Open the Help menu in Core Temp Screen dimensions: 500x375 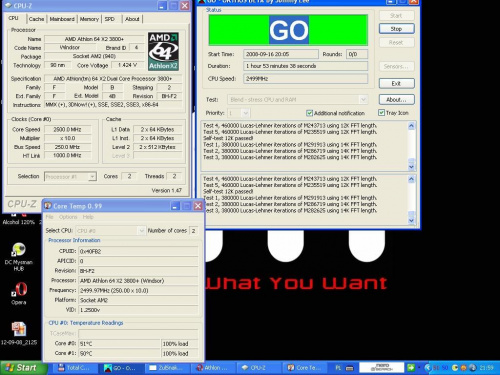tap(88, 217)
